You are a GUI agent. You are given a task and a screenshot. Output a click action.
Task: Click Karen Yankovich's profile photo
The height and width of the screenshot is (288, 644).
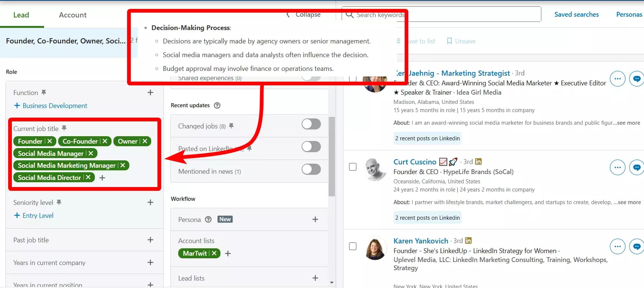click(375, 248)
